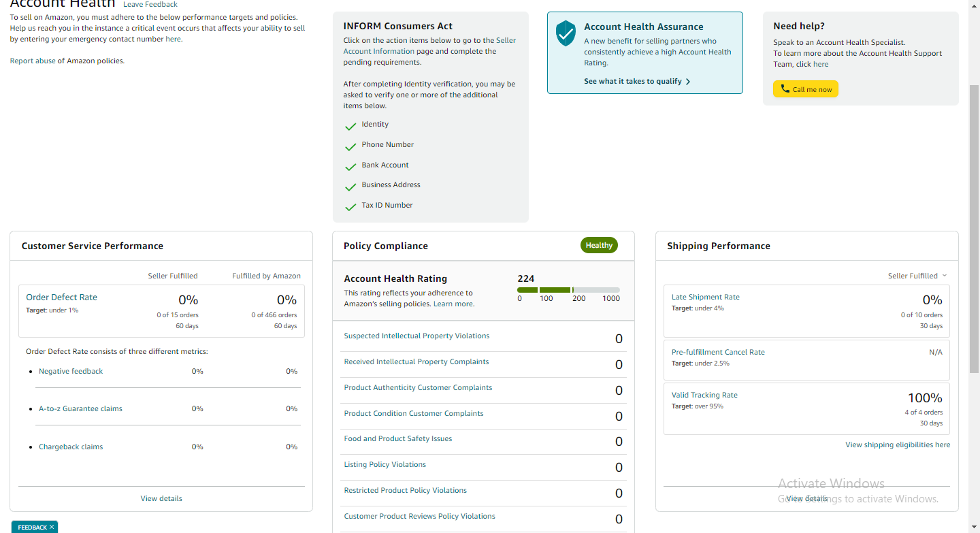Click the 'Target: under 2.5%' text

coord(701,363)
